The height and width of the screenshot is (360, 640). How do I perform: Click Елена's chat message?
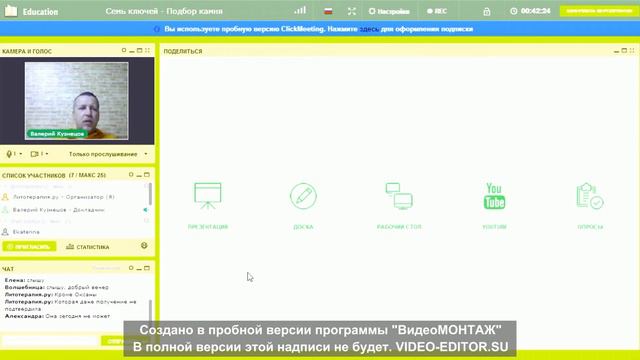pyautogui.click(x=24, y=280)
